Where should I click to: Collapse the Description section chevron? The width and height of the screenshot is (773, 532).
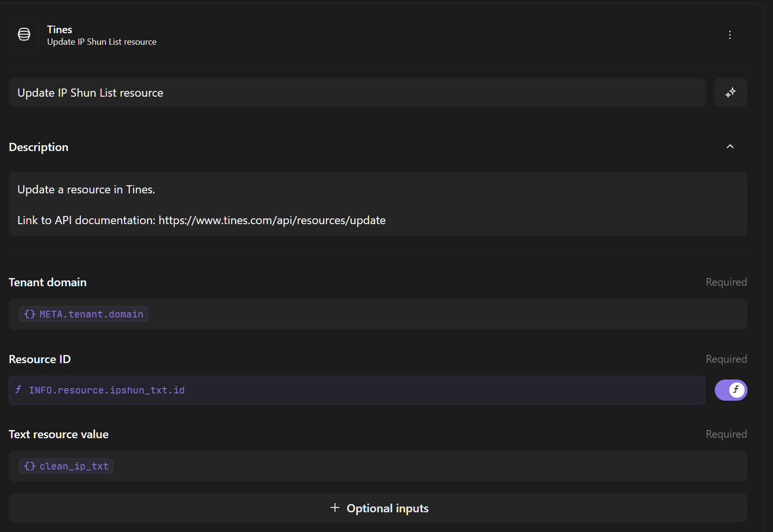[x=730, y=147]
